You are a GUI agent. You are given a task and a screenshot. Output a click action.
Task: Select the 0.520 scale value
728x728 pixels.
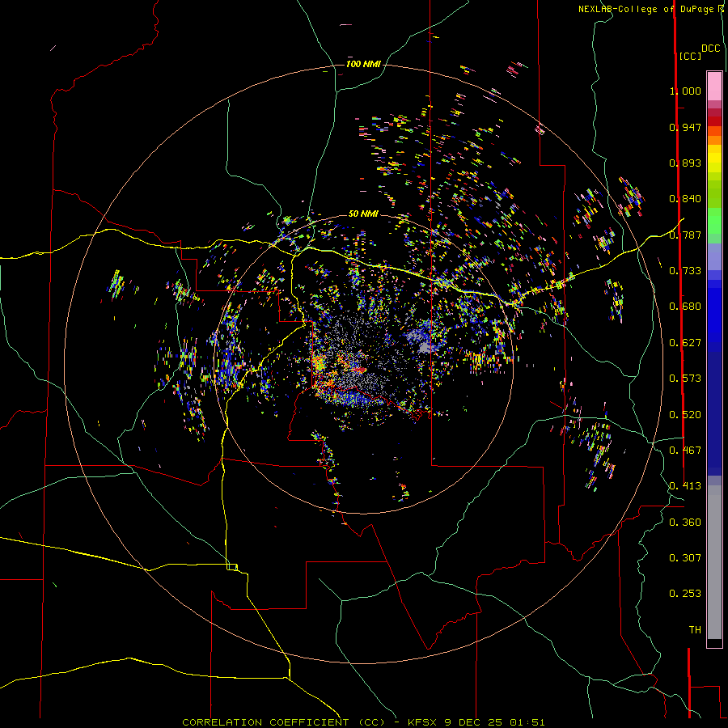click(685, 415)
